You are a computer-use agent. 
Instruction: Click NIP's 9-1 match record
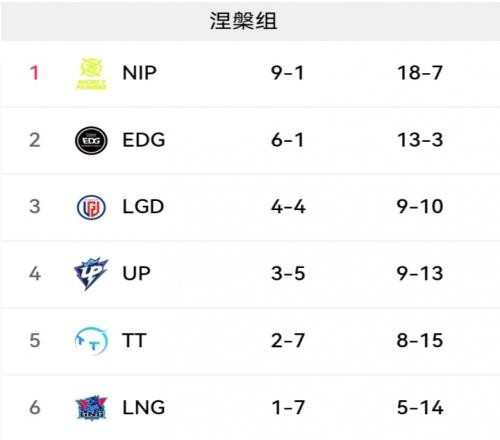[x=287, y=73]
